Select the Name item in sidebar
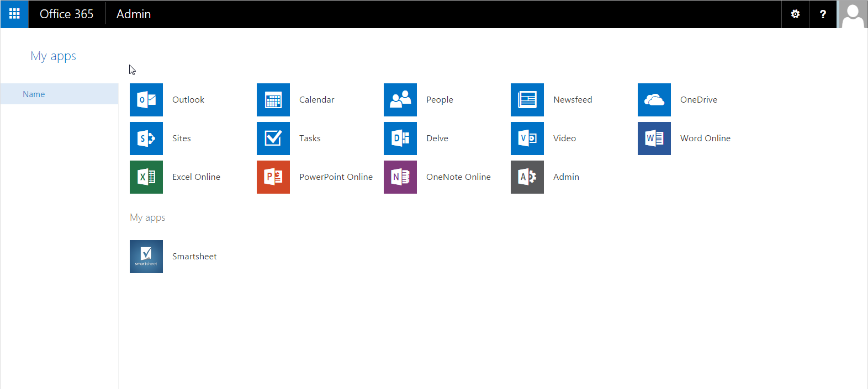 [x=59, y=94]
